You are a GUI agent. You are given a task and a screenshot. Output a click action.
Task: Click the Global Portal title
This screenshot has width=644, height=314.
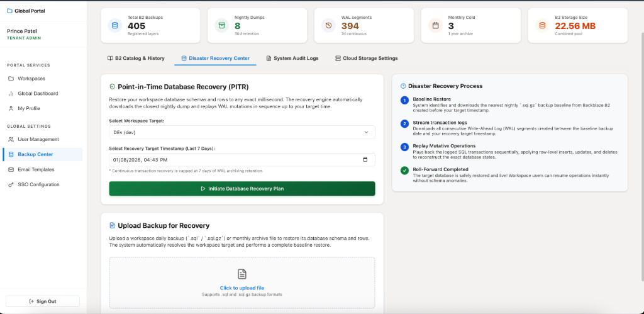click(30, 11)
